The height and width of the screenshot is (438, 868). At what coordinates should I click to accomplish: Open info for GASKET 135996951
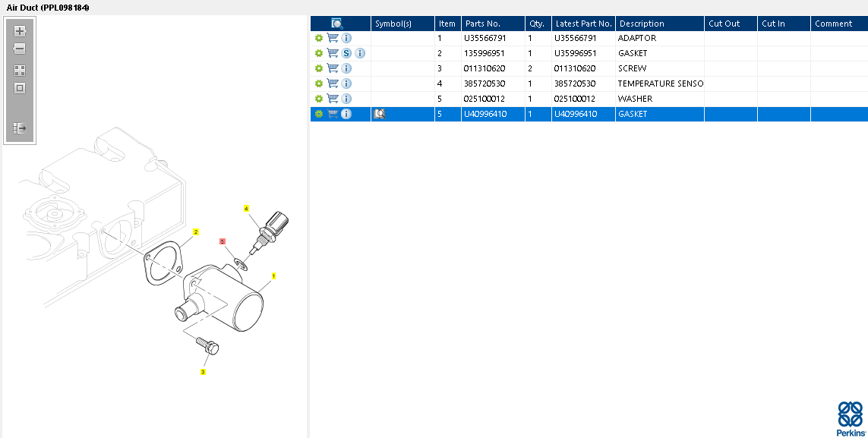coord(360,53)
